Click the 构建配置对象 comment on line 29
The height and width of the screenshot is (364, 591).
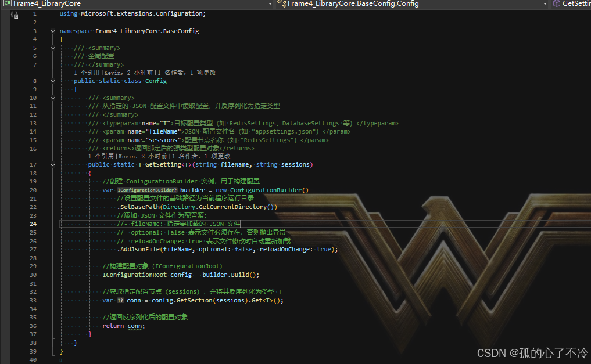pyautogui.click(x=163, y=266)
